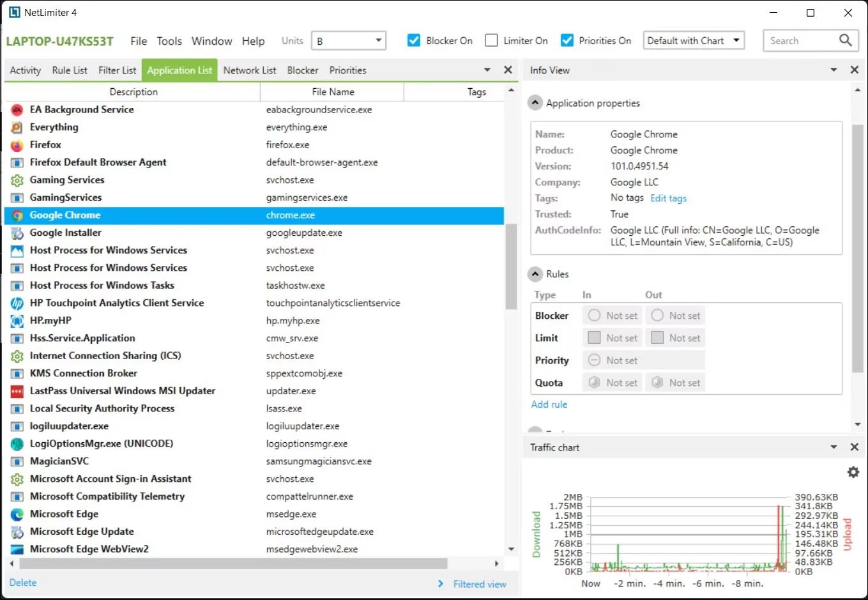Sort by the File Name column header
The image size is (868, 600).
tap(333, 92)
